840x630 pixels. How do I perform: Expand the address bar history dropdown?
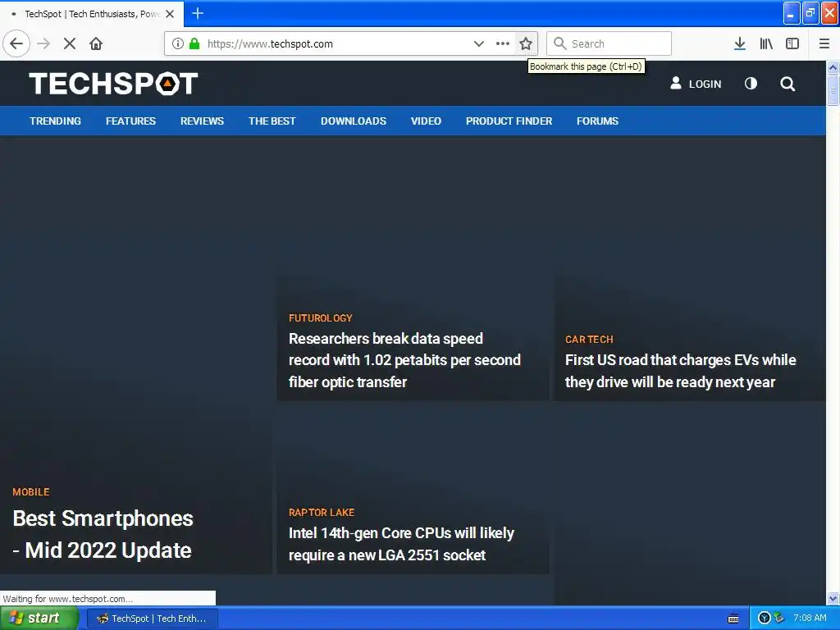pos(478,43)
